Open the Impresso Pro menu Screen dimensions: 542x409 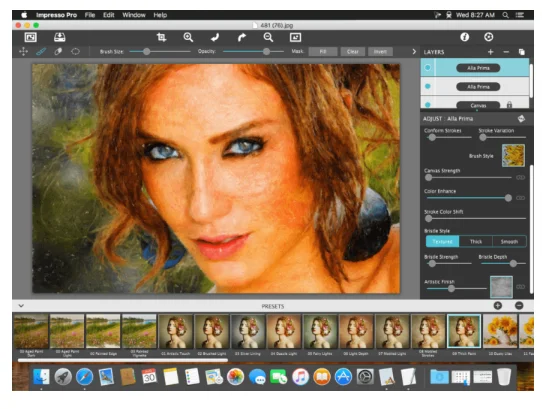[x=56, y=15]
